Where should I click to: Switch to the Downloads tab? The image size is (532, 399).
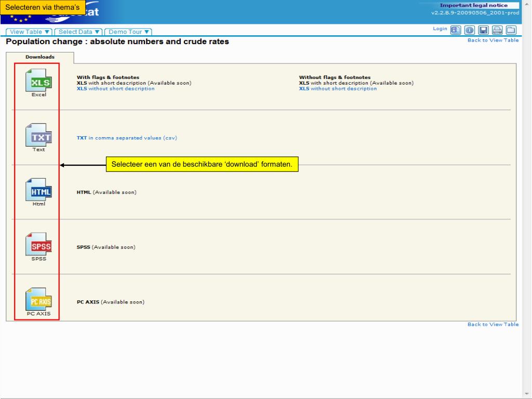point(40,57)
